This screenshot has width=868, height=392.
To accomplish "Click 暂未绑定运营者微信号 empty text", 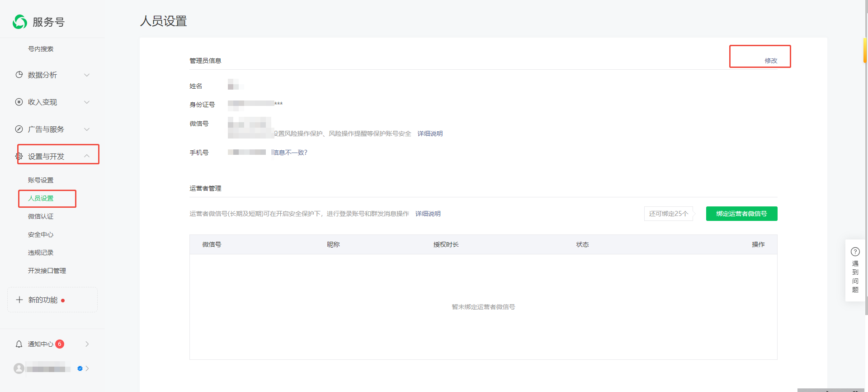I will coord(483,307).
